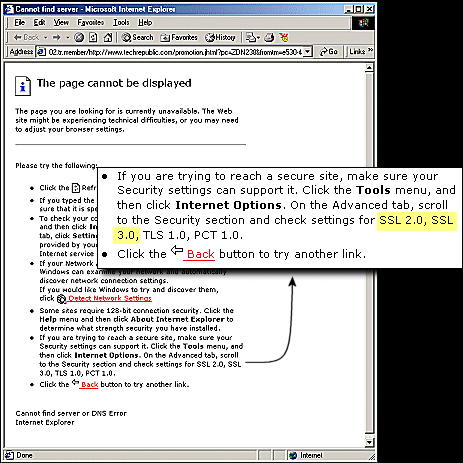Click the red-yellow icon after Print
463x463 pixels.
[284, 37]
